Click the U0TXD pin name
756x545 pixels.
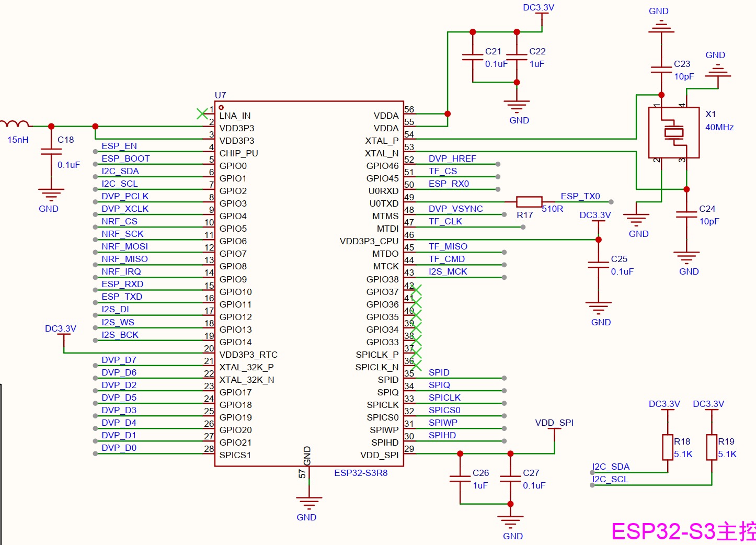pyautogui.click(x=384, y=203)
